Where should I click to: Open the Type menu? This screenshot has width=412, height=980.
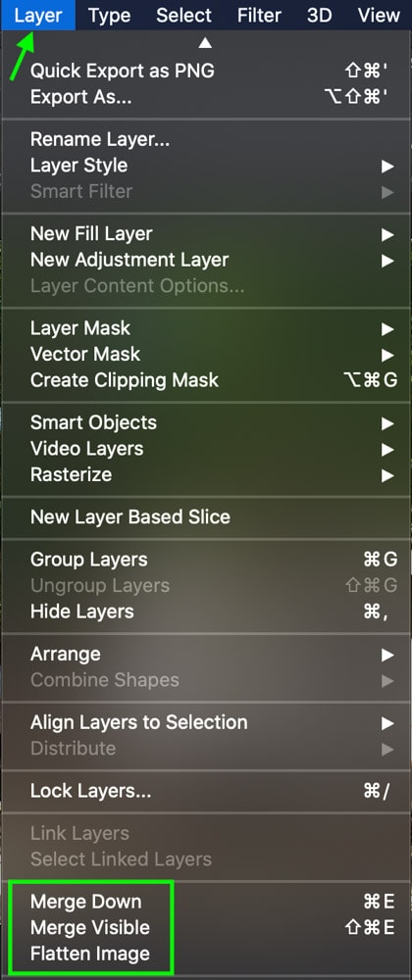[110, 15]
